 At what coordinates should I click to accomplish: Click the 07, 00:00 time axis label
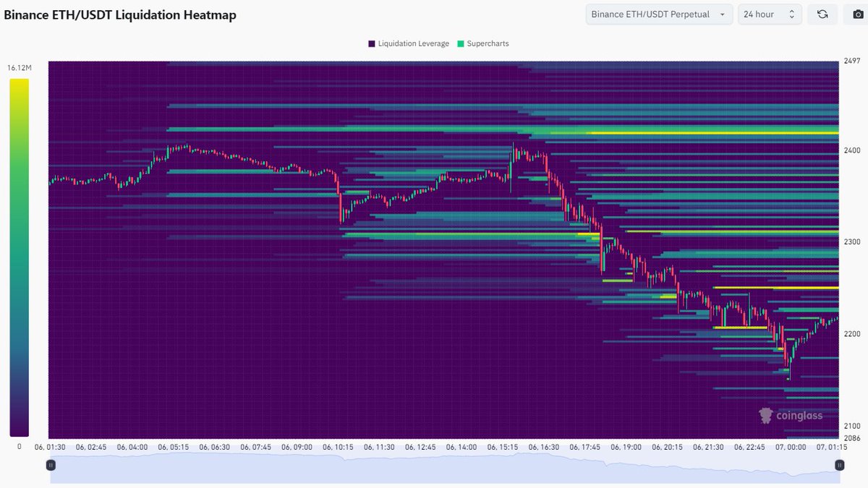pos(791,448)
